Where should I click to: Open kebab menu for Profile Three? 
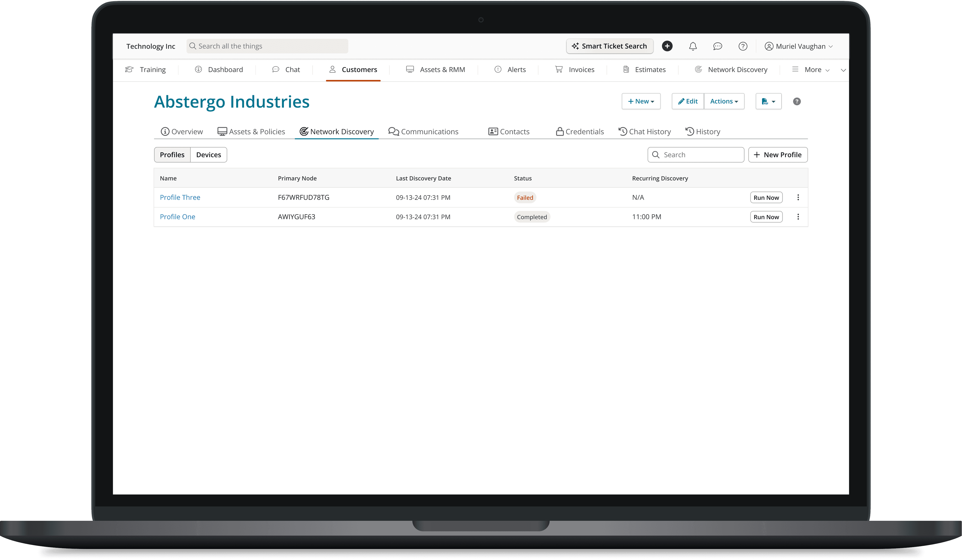(x=798, y=197)
